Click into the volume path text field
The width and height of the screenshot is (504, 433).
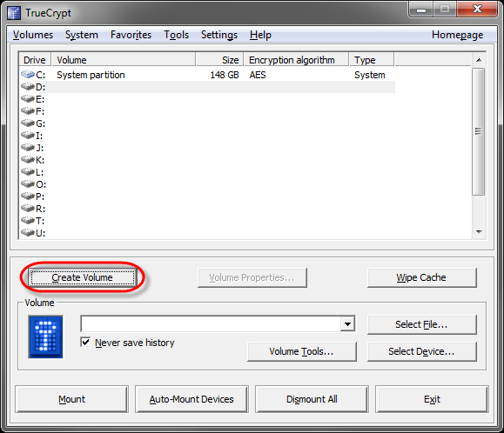tap(211, 323)
